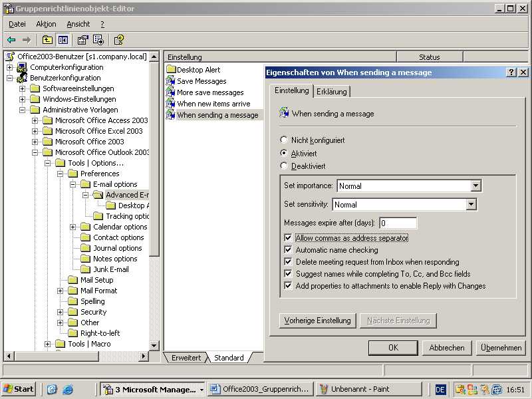Viewport: 532px width, 399px height.
Task: Click the green Back arrow toolbar icon
Action: [x=11, y=40]
